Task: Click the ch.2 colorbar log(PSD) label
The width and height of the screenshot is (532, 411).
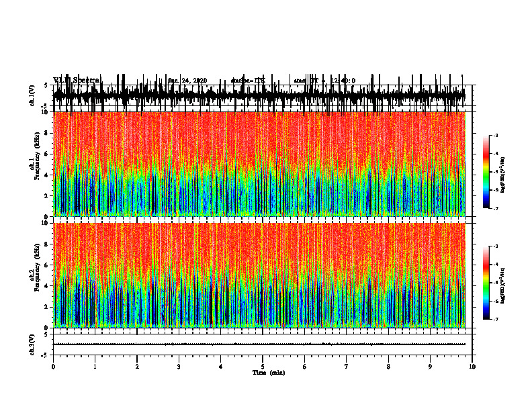Action: [503, 285]
